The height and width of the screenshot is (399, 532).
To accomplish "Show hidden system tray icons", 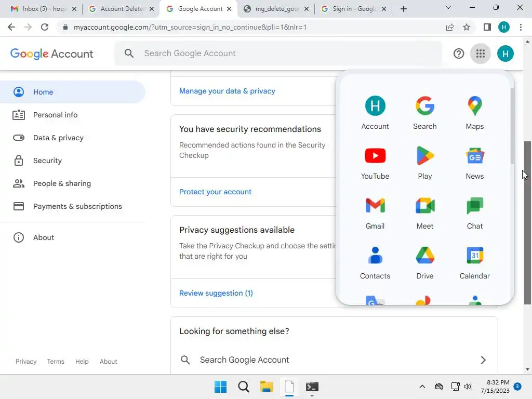I will (x=422, y=387).
